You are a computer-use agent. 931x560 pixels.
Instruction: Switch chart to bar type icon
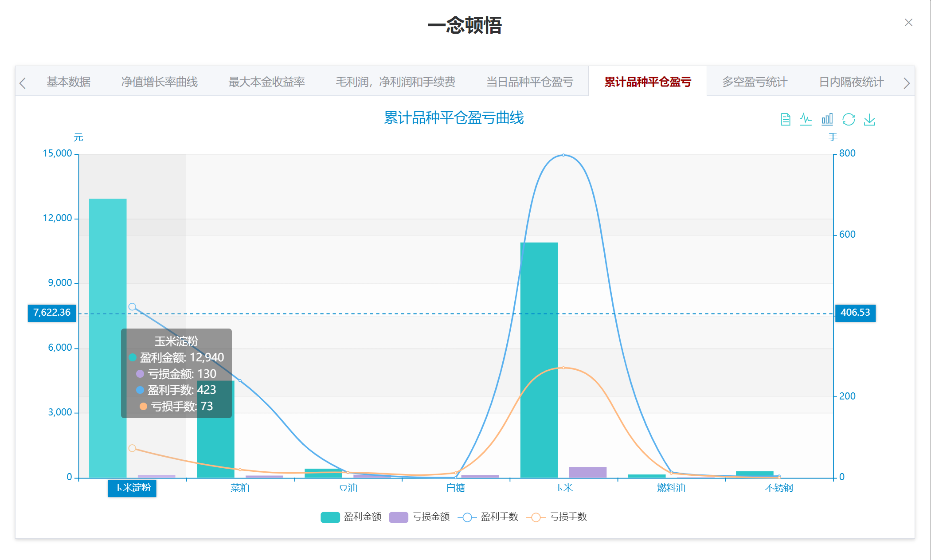pos(827,119)
